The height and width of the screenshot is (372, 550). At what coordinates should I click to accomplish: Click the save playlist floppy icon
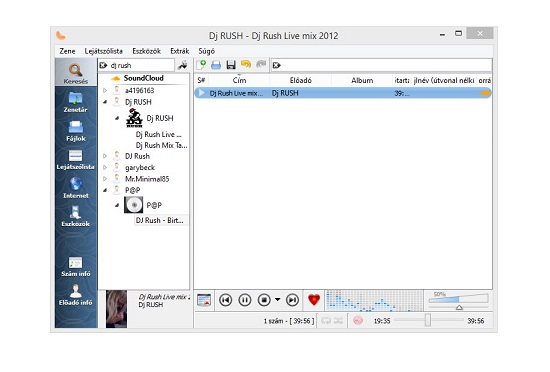231,65
